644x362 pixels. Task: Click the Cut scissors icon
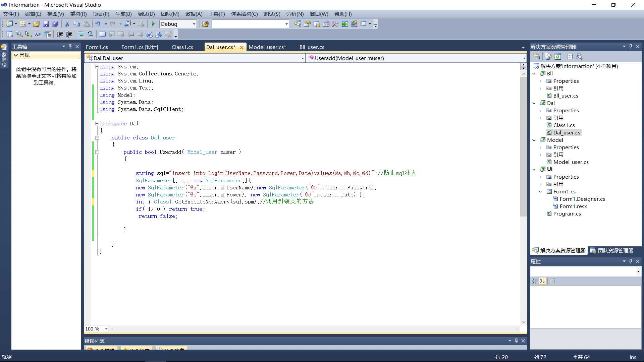click(x=67, y=24)
